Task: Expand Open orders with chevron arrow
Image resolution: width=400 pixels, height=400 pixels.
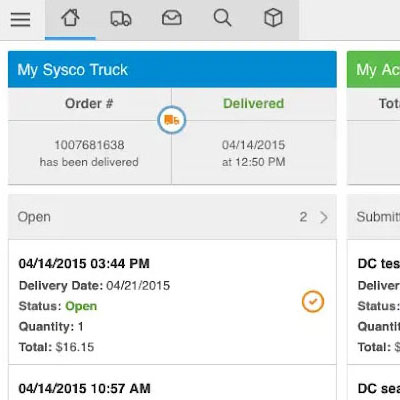Action: tap(324, 217)
